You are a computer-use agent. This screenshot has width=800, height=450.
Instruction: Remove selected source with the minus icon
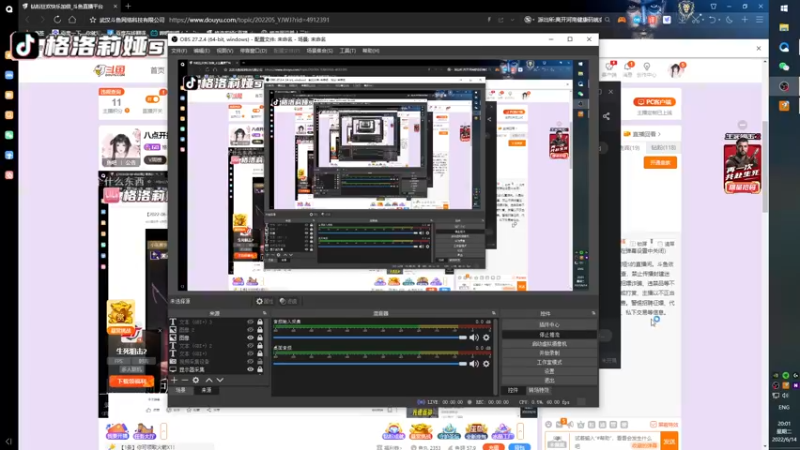[185, 380]
